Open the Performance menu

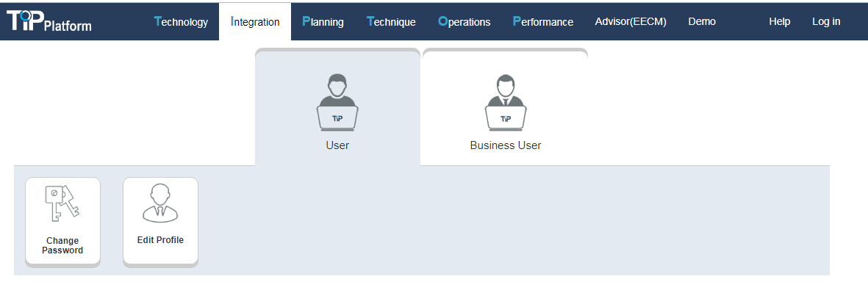tap(543, 21)
